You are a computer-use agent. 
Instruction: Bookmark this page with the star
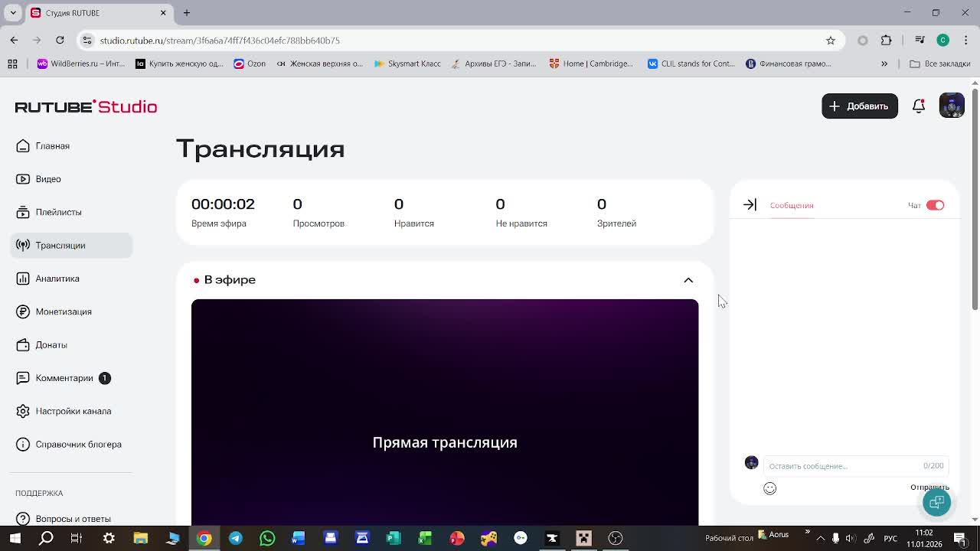pos(830,41)
